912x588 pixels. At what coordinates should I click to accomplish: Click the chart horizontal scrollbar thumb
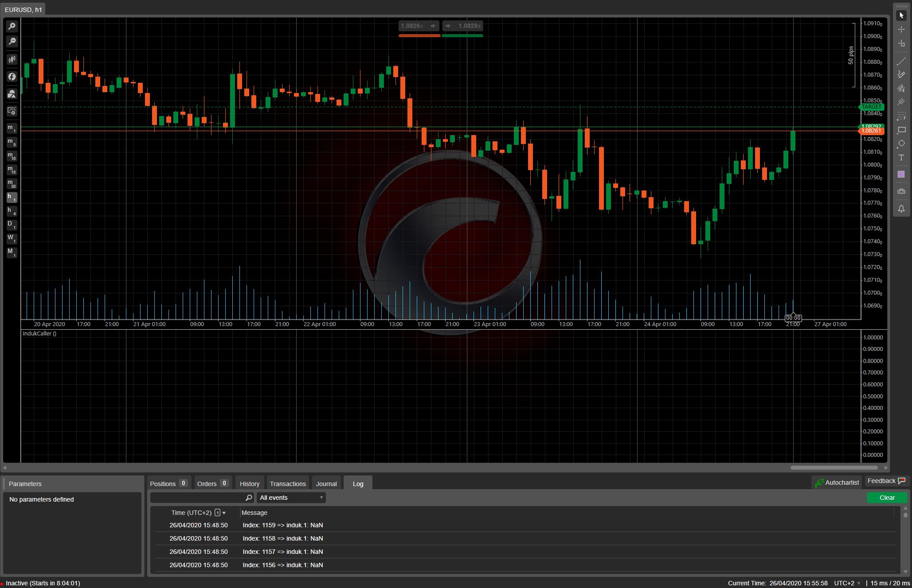pos(834,467)
